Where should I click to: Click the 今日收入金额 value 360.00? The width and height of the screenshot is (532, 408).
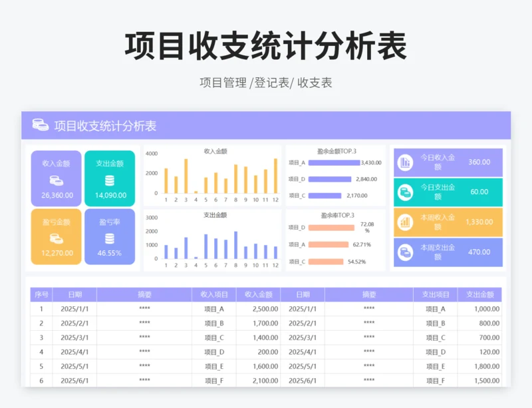pos(479,162)
